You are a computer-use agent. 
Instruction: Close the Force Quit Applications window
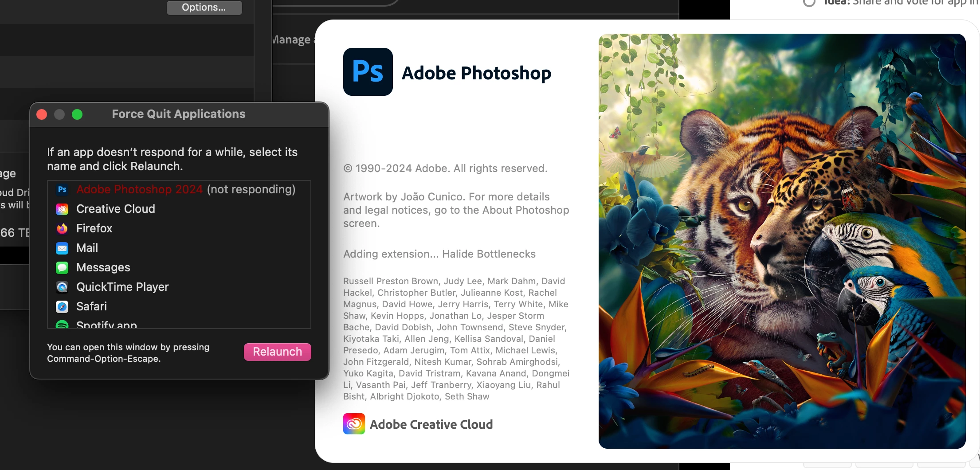point(42,114)
